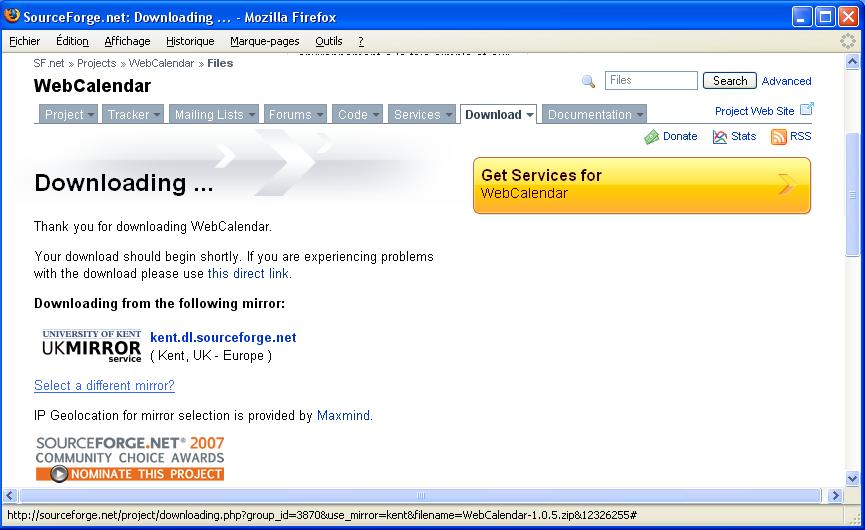865x530 pixels.
Task: Open the Fichier menu
Action: (25, 41)
